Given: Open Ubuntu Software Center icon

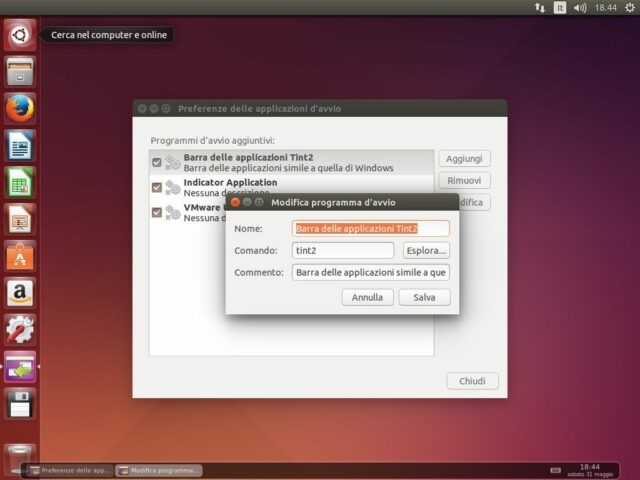Looking at the screenshot, I should [19, 256].
